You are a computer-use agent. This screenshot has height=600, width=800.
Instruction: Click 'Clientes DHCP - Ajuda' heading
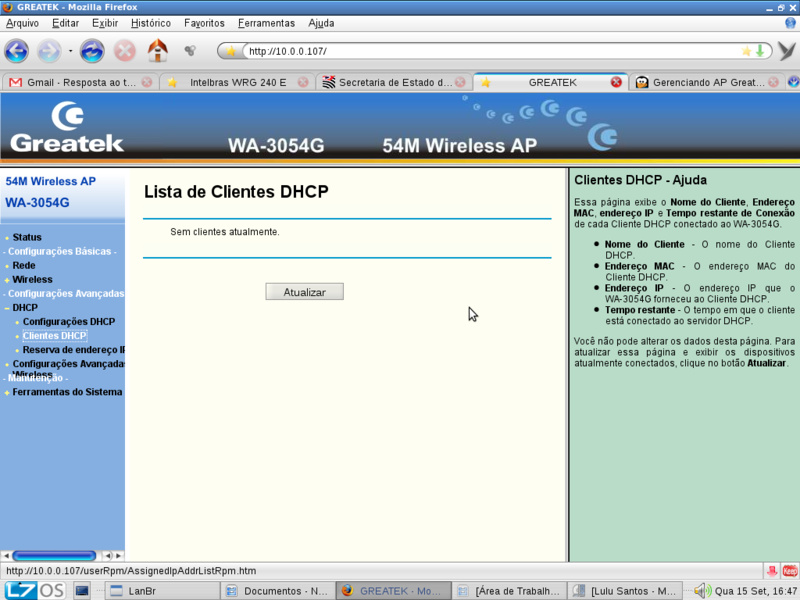640,180
